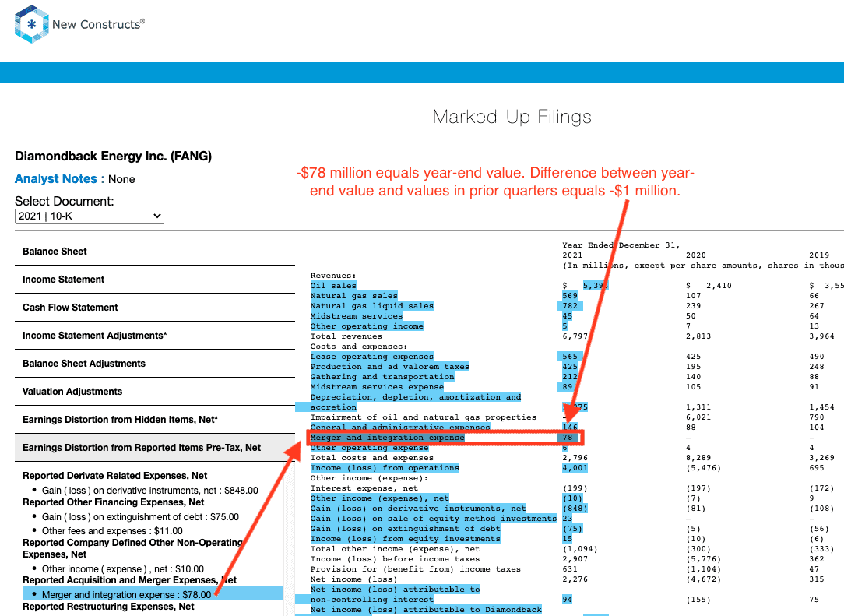Viewport: 844px width, 616px height.
Task: Click Gain (loss) on derivative instruments, net line
Action: pos(418,509)
